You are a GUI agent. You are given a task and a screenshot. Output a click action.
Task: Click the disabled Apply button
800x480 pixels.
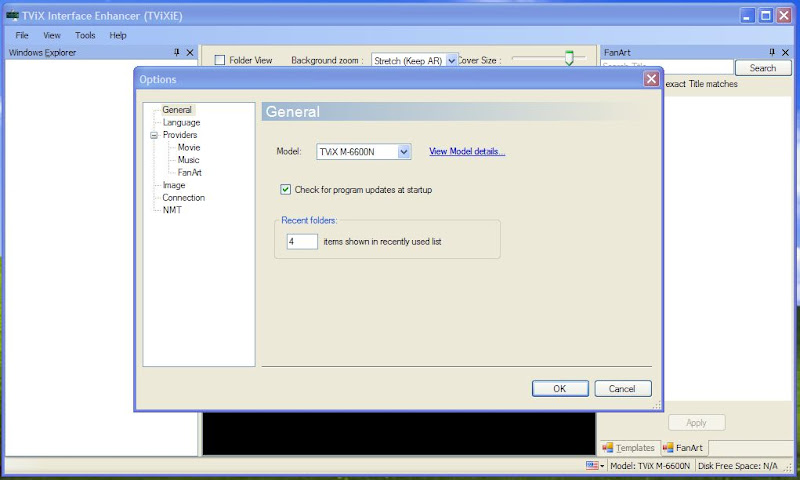[696, 422]
